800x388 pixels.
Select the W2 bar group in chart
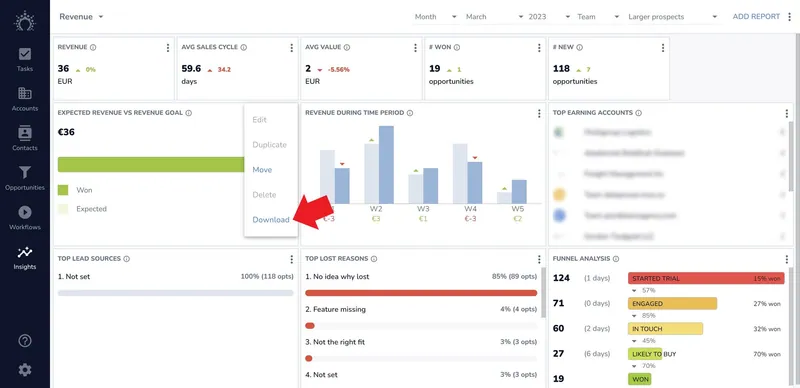pos(379,164)
